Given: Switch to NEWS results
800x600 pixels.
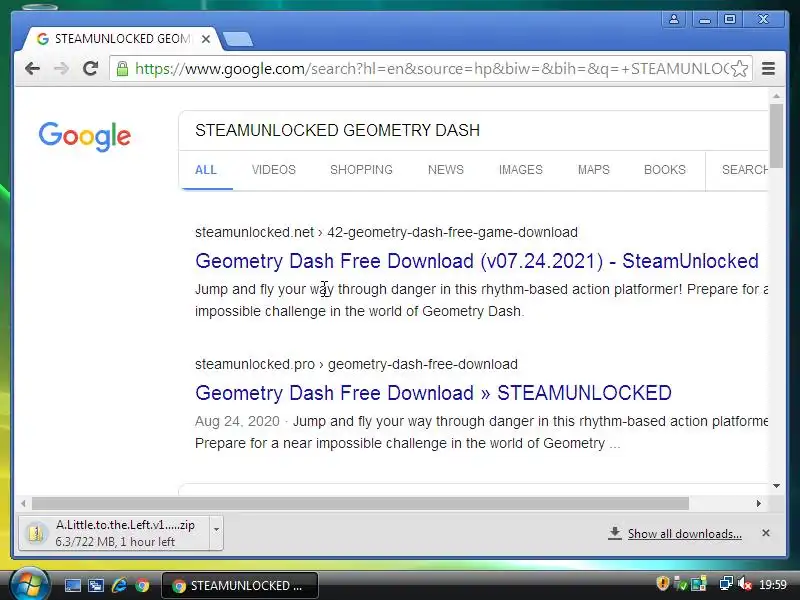Looking at the screenshot, I should tap(445, 170).
